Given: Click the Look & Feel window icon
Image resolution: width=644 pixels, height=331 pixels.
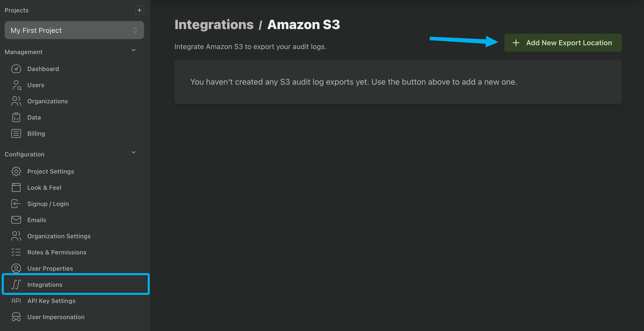Looking at the screenshot, I should pos(16,187).
